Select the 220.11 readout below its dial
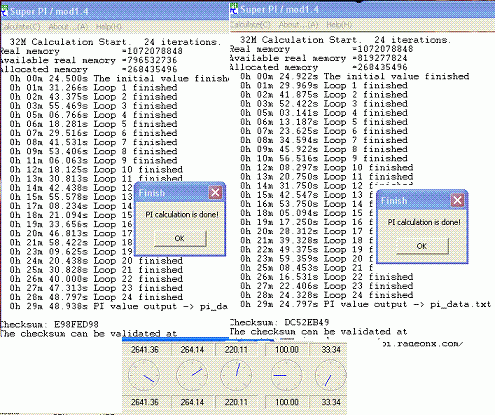The image size is (495, 415). [236, 402]
